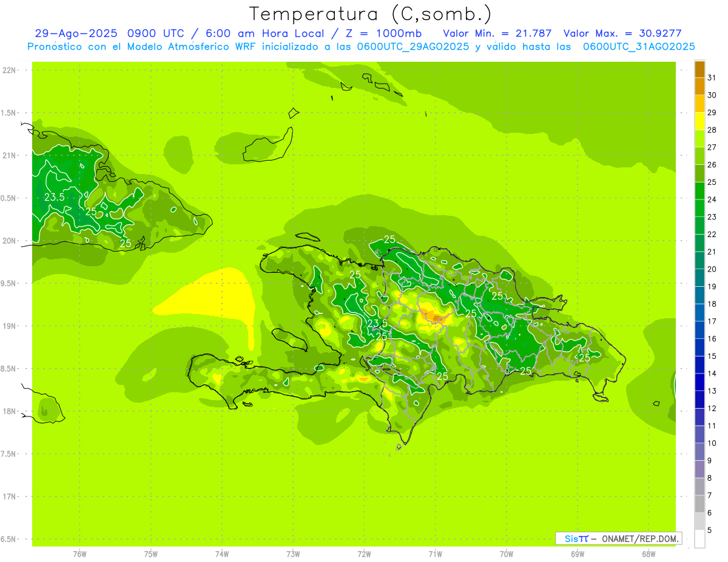Click the '9.5N' latitude label

[x=8, y=283]
